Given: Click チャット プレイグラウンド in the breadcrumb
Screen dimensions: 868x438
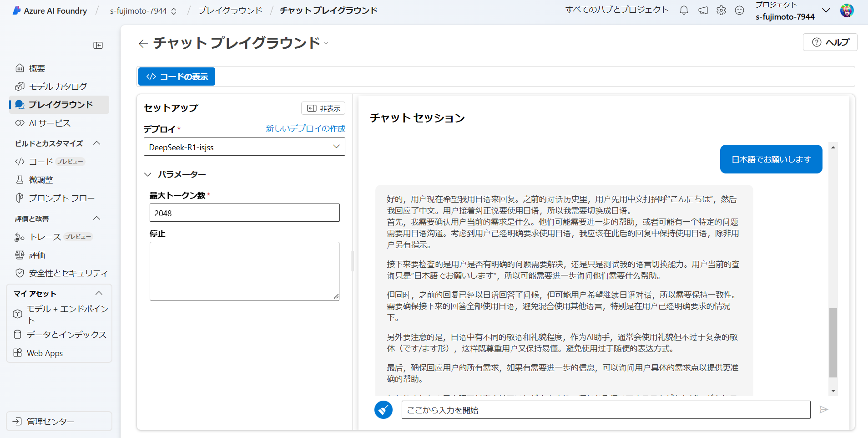Looking at the screenshot, I should pyautogui.click(x=328, y=10).
